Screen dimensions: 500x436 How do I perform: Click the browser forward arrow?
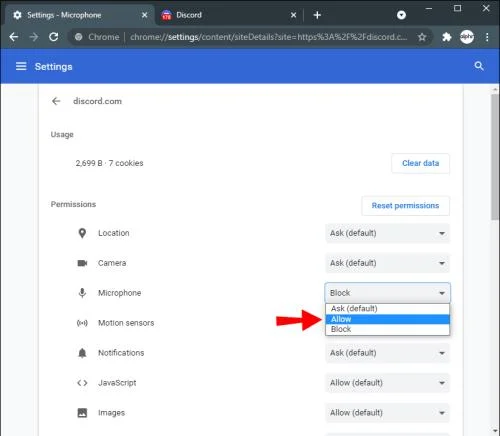(x=34, y=37)
